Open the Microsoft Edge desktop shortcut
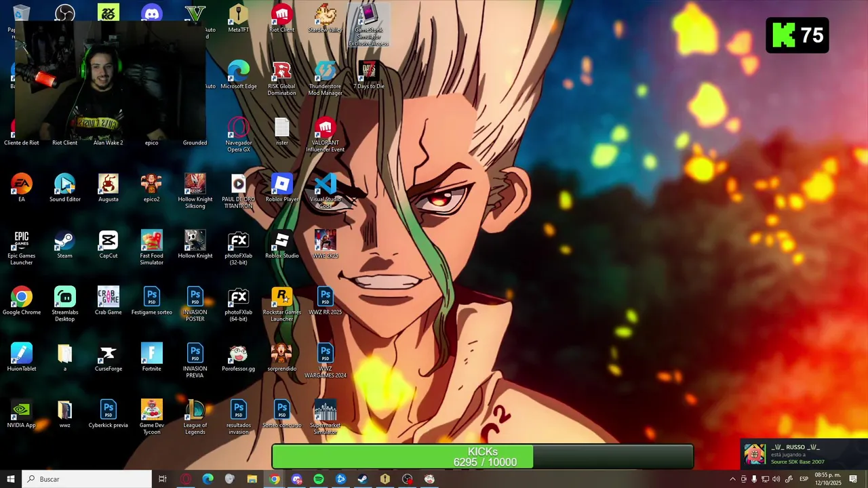The width and height of the screenshot is (868, 488). (239, 75)
